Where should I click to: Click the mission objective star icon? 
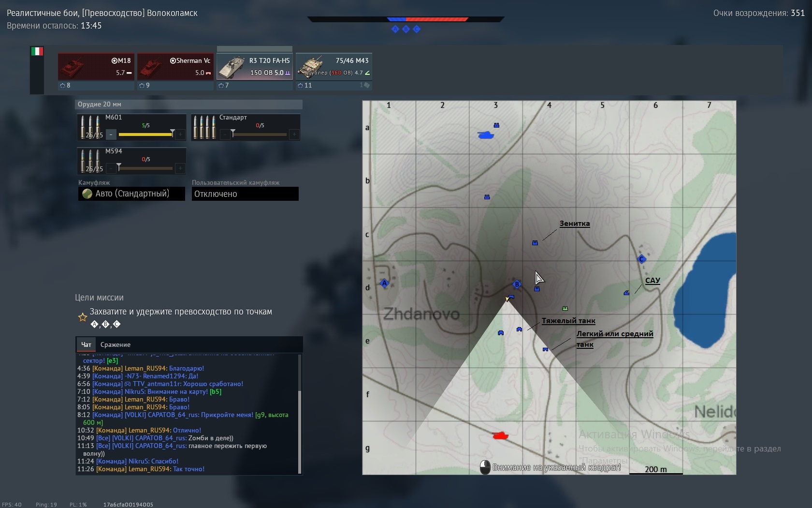tap(83, 317)
